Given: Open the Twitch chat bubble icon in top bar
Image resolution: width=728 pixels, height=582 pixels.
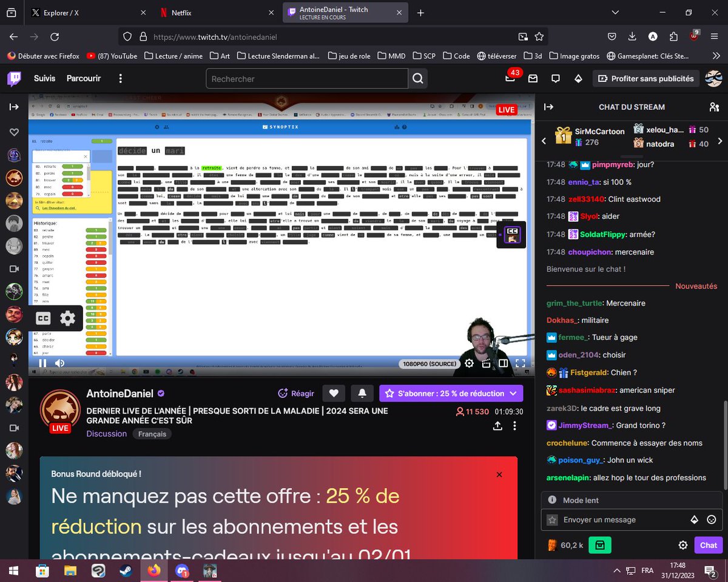Looking at the screenshot, I should click(x=555, y=79).
